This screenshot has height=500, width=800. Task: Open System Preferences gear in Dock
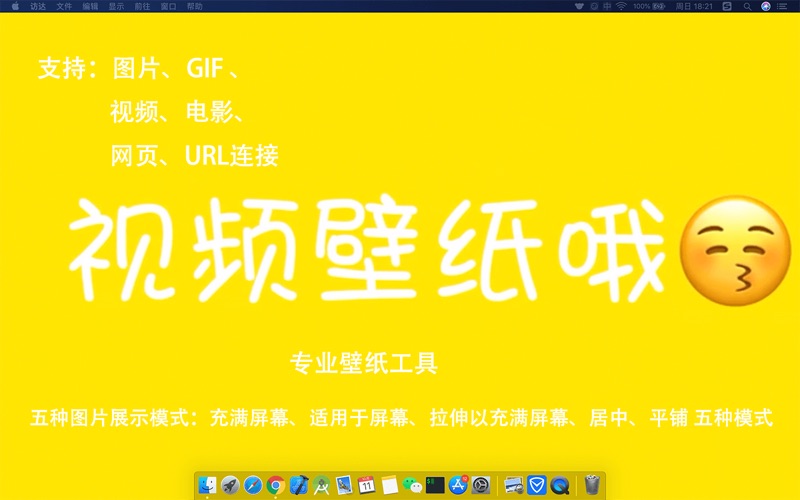(x=481, y=485)
